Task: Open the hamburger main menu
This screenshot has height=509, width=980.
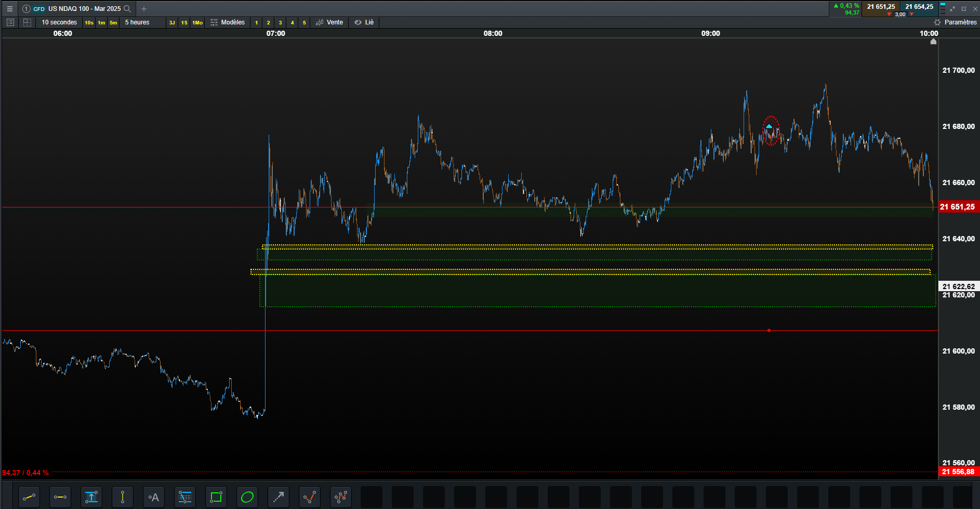Action: point(10,9)
